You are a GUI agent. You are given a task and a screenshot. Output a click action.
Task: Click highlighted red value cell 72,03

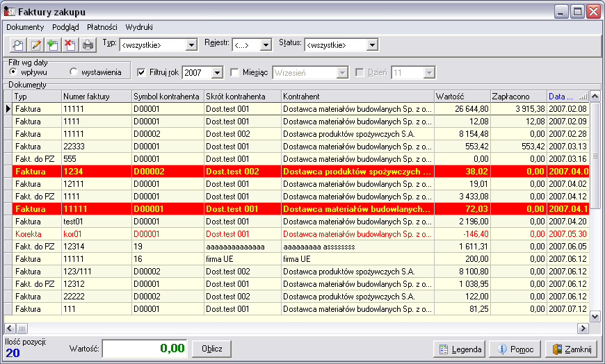[x=462, y=209]
